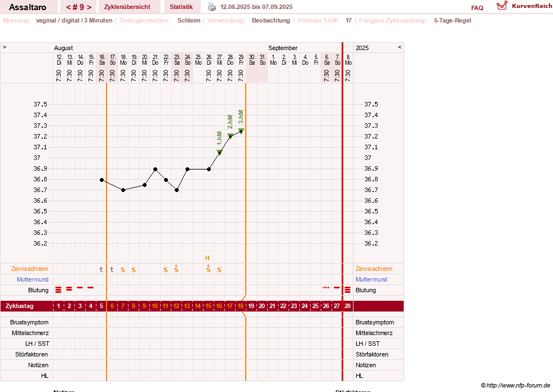Click the LH / SST row label on left
This screenshot has width=553, height=392.
[x=37, y=344]
